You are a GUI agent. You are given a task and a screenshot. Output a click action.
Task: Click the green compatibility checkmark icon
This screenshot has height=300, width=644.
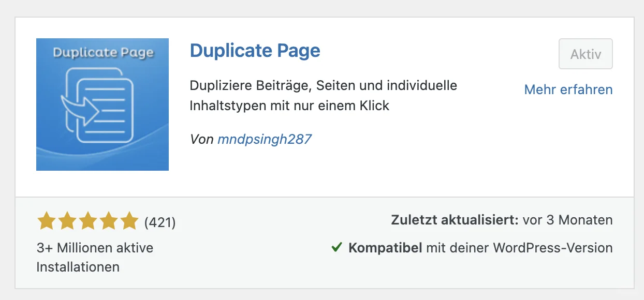[x=336, y=248]
